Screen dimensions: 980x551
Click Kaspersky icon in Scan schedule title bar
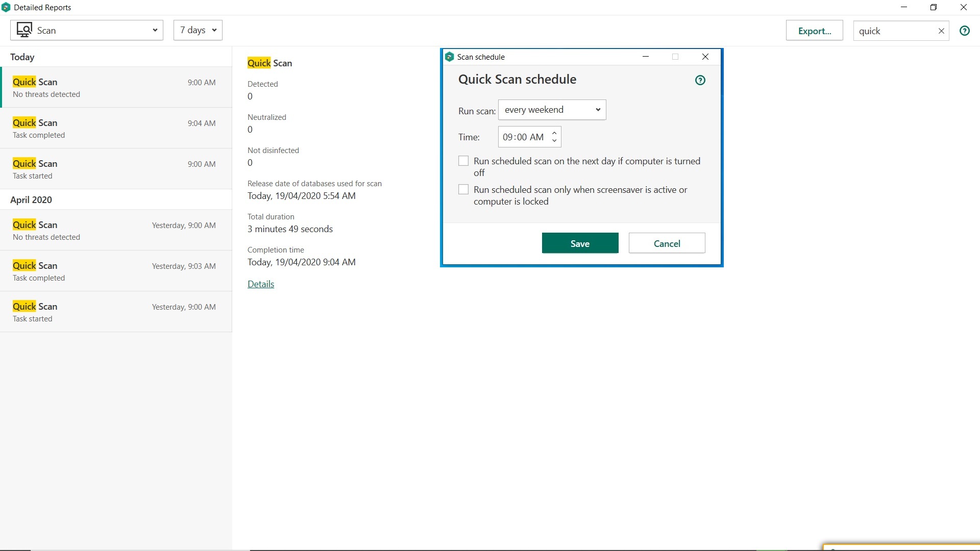coord(449,57)
